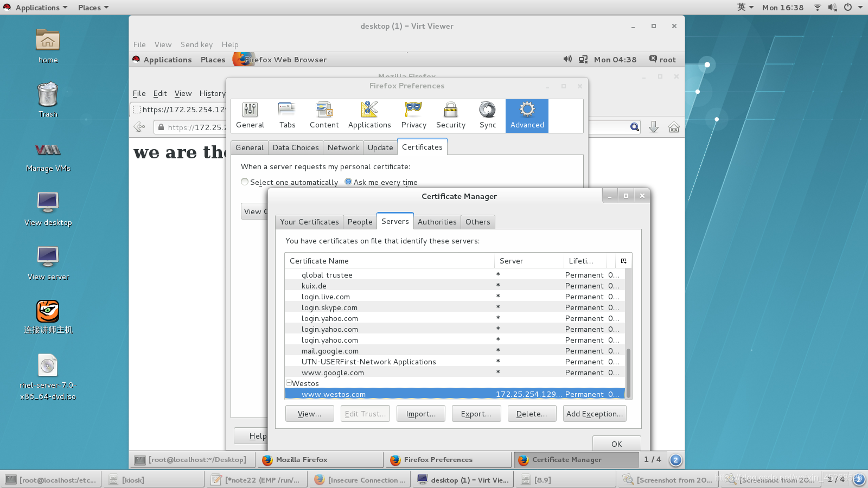Image resolution: width=868 pixels, height=488 pixels.
Task: Switch to root@localhost Desktop terminal in guest taskbar
Action: pos(192,460)
